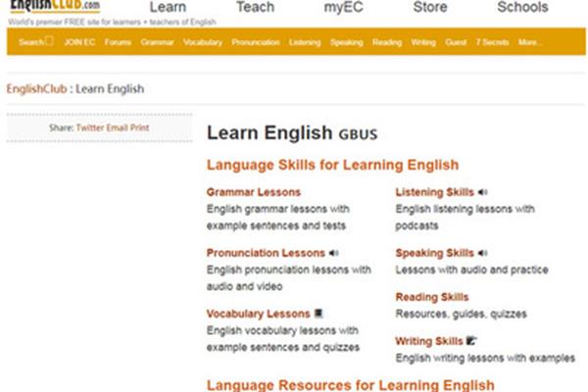Screen dimensions: 588x392
Task: Click the Learn English breadcrumb text
Action: (x=110, y=89)
